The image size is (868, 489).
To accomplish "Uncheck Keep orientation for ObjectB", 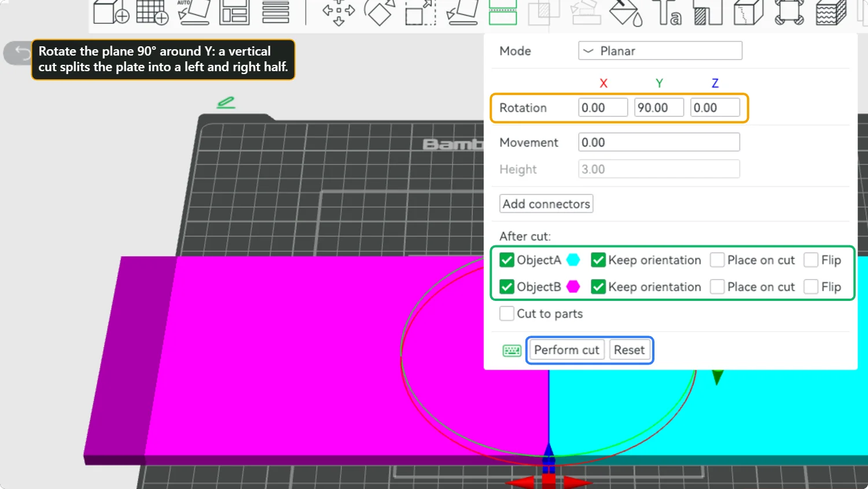I will 598,287.
